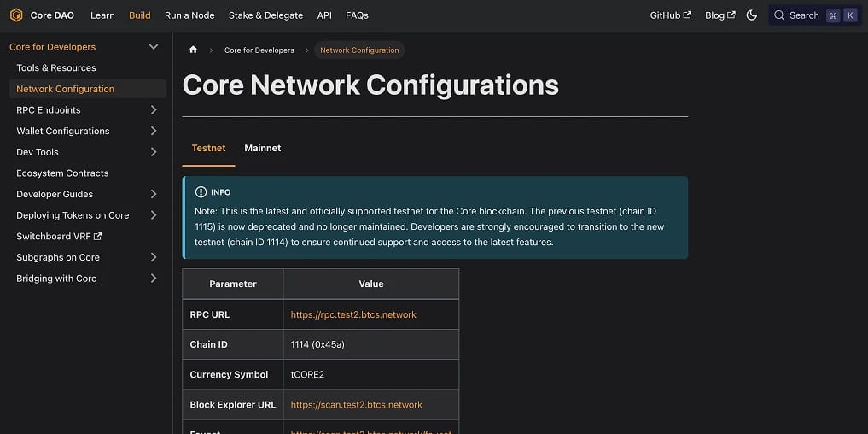Click the home breadcrumb icon
Viewport: 868px width, 434px height.
(x=193, y=50)
